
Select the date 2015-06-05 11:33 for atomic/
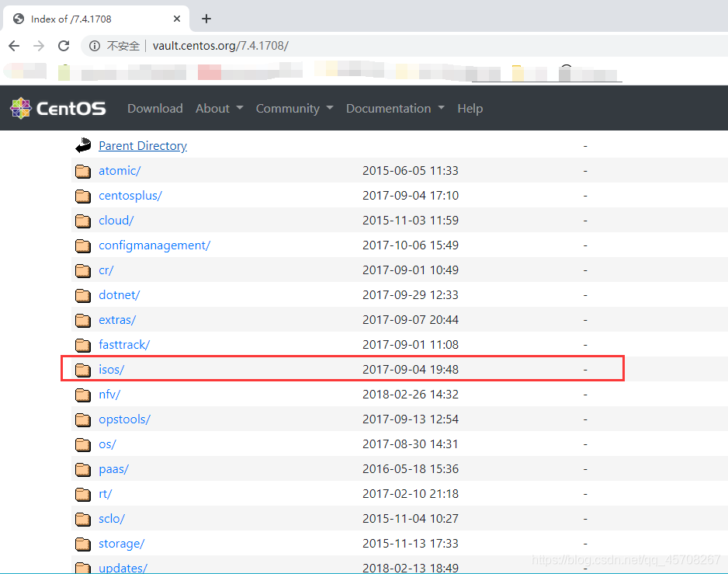[411, 171]
